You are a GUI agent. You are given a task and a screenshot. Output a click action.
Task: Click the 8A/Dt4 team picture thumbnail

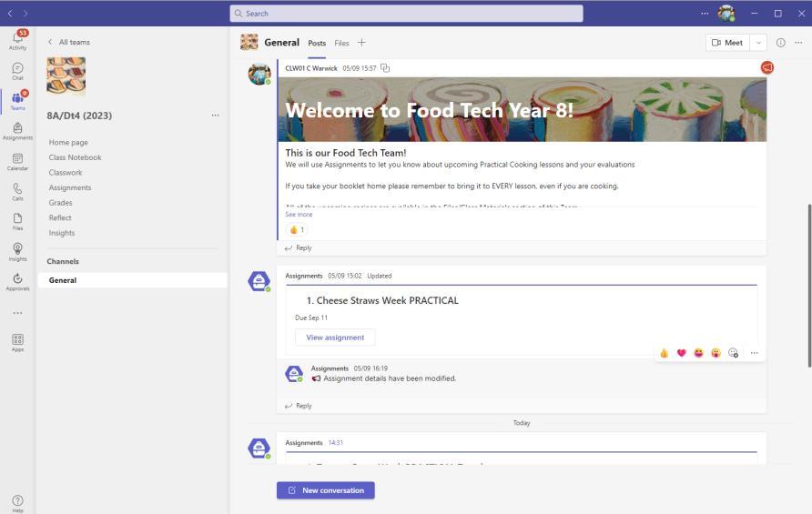[x=66, y=76]
